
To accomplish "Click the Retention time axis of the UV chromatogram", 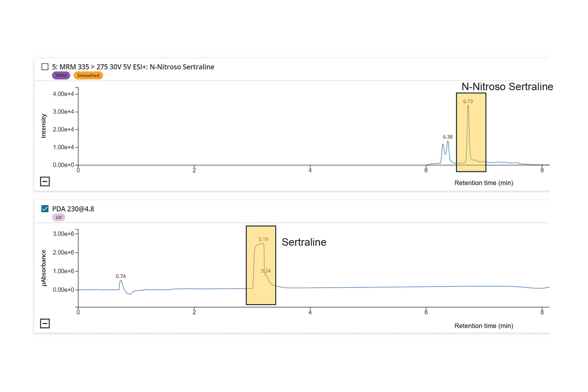I will coord(484,326).
